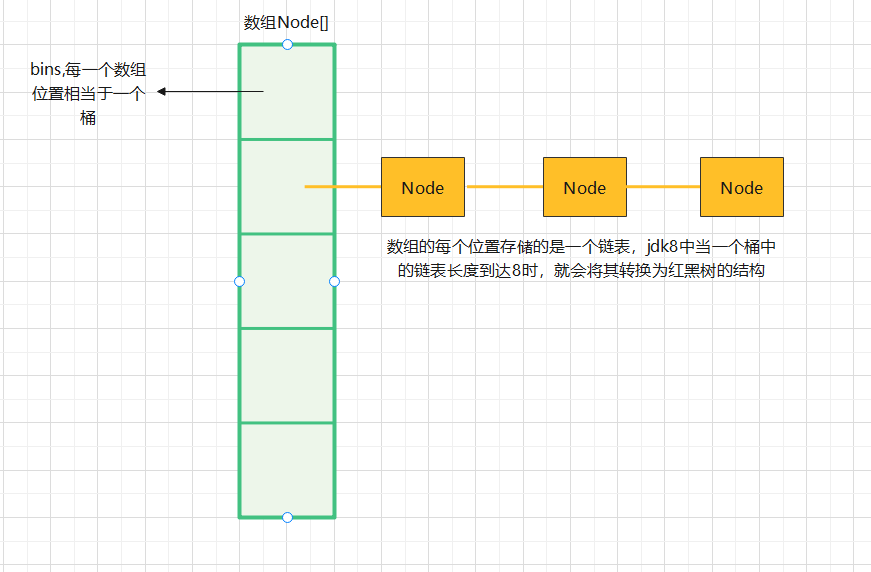Click the '数组Node[]' title label
The image size is (871, 572).
pos(286,23)
